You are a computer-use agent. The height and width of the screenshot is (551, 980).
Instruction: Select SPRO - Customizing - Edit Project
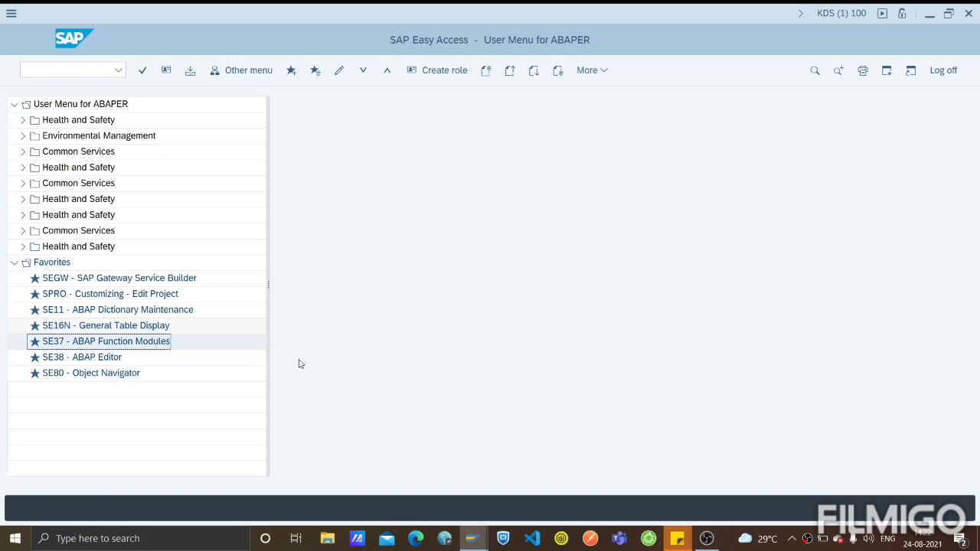(x=110, y=294)
